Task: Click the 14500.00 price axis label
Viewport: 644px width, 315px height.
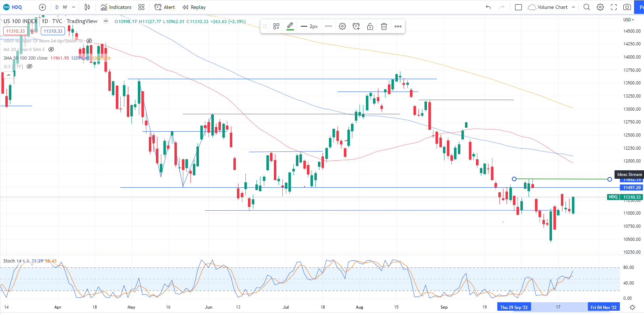Action: pos(632,31)
